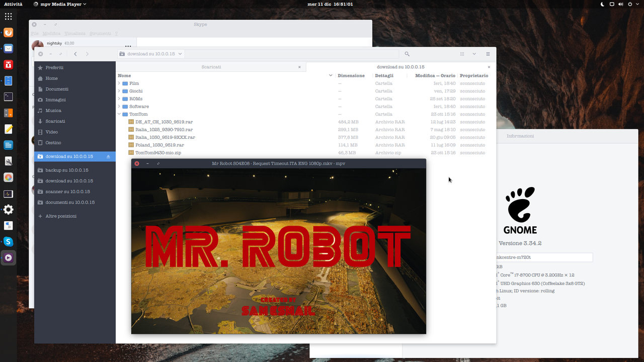Image resolution: width=644 pixels, height=362 pixels.
Task: Expand the Film folder row
Action: coord(119,83)
